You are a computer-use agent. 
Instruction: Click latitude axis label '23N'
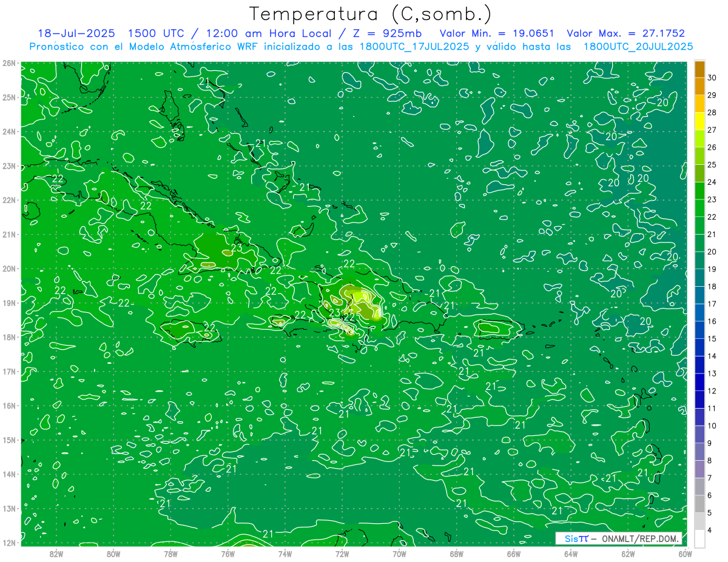coord(8,166)
